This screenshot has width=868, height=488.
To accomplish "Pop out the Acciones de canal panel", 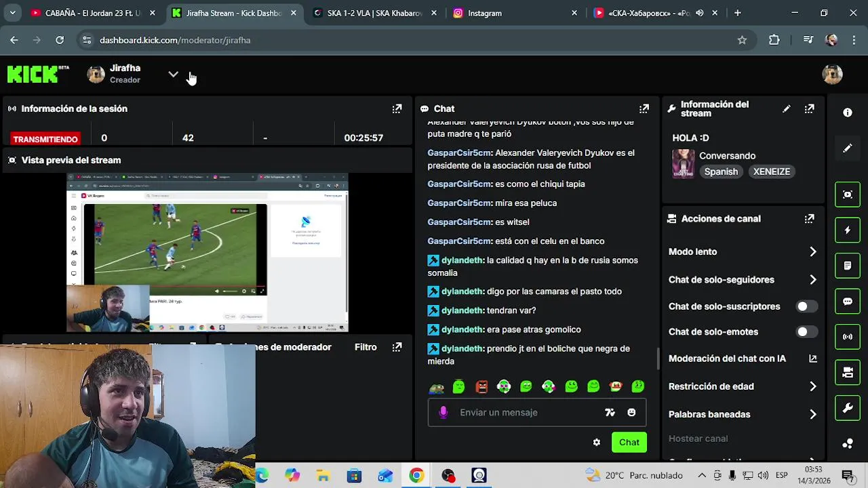I will pos(810,218).
